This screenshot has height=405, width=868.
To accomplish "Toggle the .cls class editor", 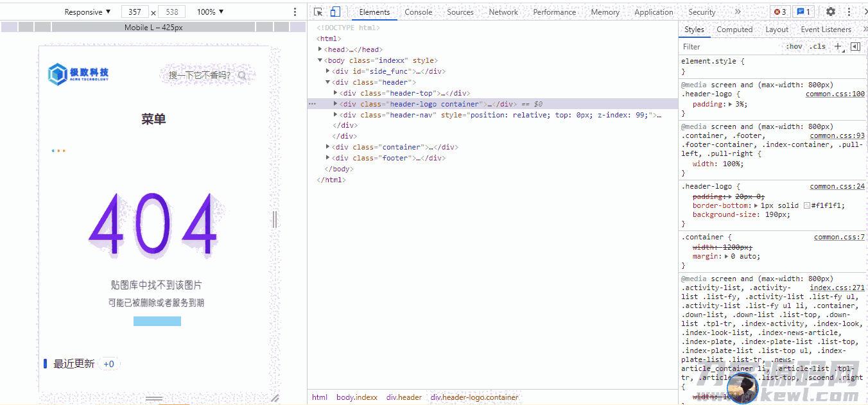I will pos(817,47).
